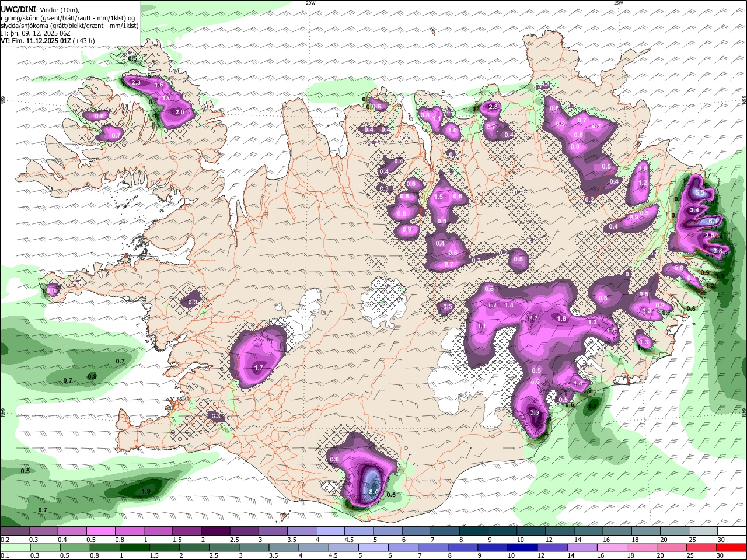Click the "VT: Fim. 11.12.2025 01Z (+43 h)" line
The image size is (747, 560).
48,41
